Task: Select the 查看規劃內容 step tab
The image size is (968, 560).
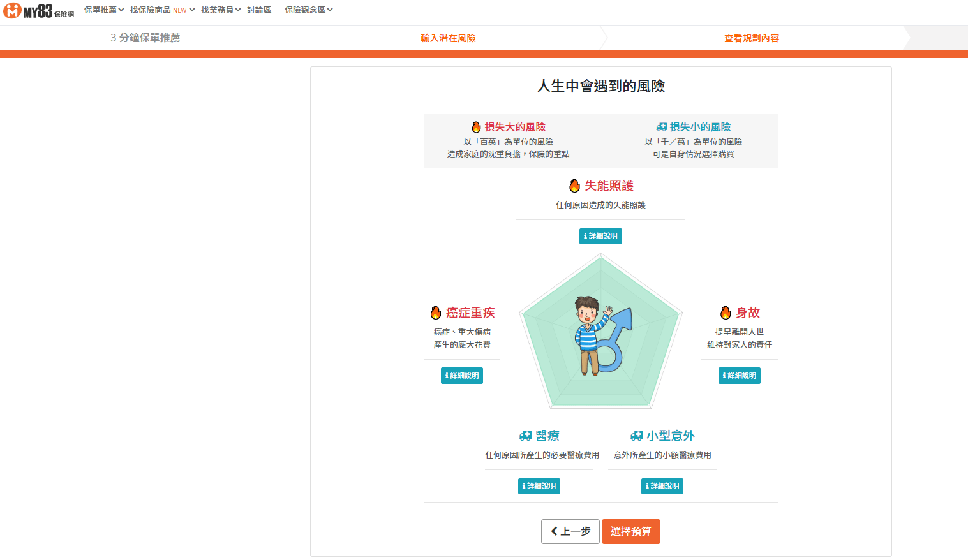Action: coord(752,38)
